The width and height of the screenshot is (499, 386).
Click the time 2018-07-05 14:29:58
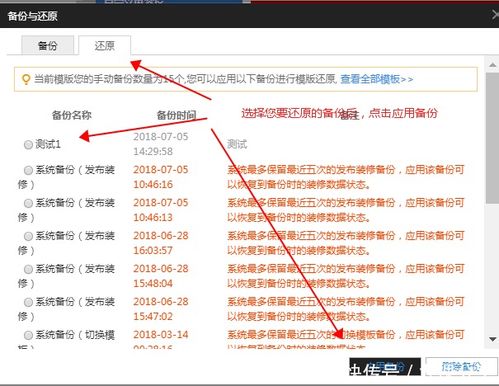[161, 144]
